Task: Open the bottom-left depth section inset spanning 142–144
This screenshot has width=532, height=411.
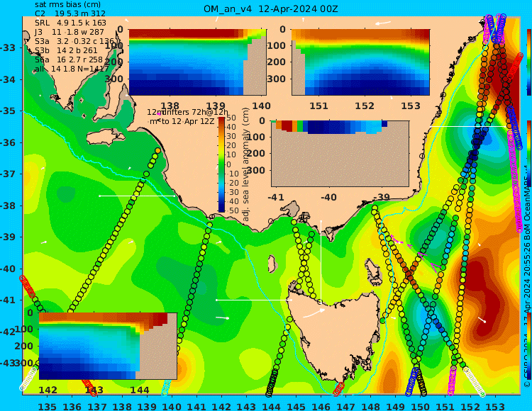Action: (108, 346)
